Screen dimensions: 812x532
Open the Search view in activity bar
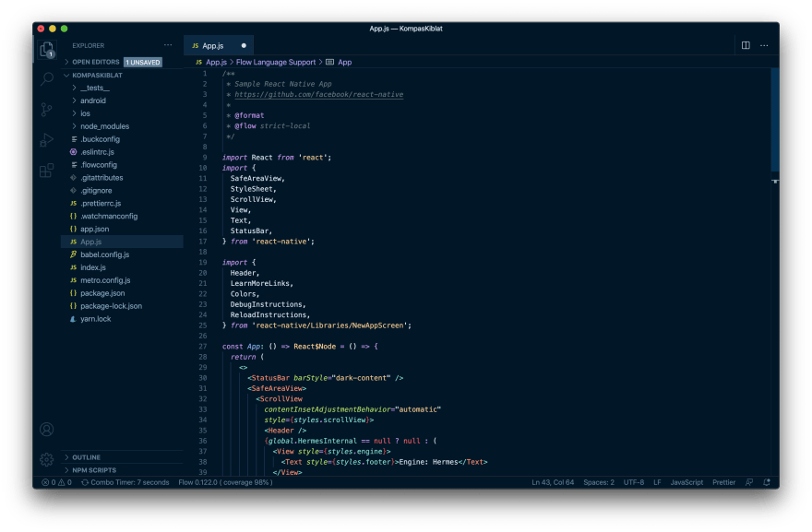pos(47,78)
